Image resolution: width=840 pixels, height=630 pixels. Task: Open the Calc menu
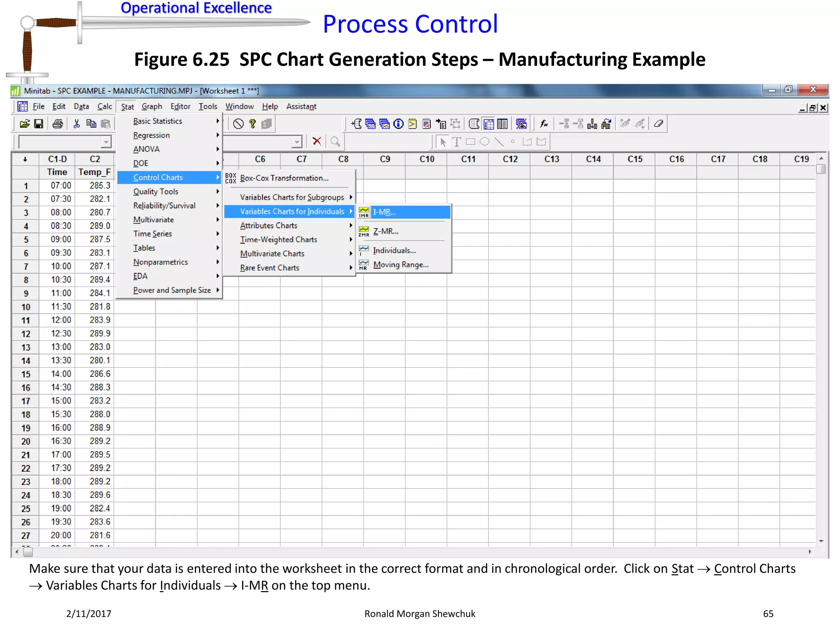(105, 107)
